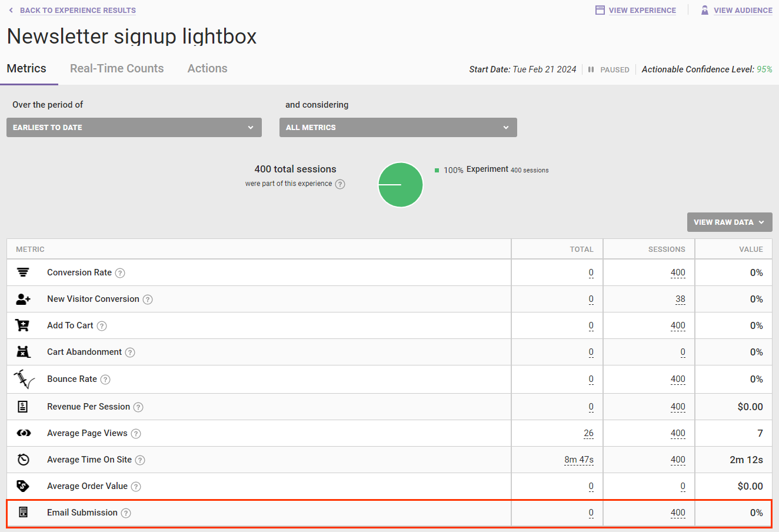Click the View Audience person icon

(705, 10)
